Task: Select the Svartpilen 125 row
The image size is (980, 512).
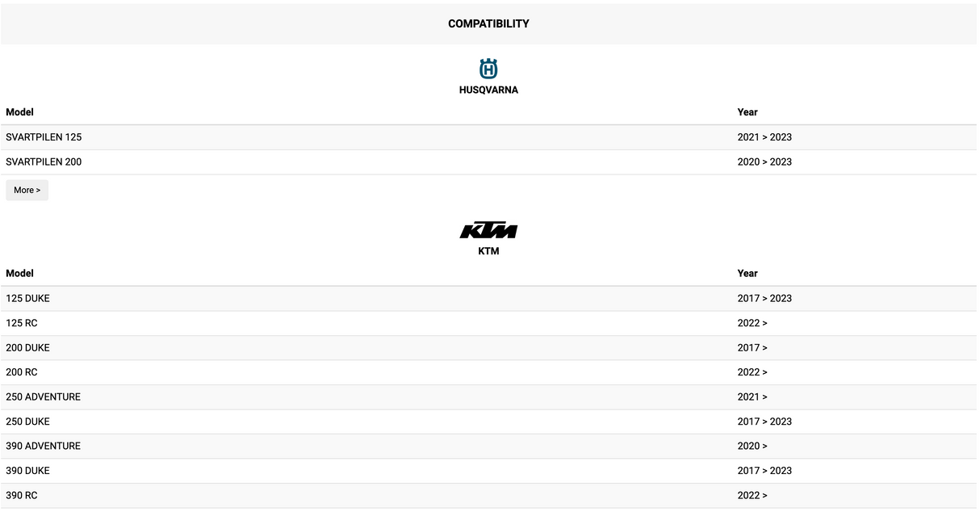Action: 44,137
